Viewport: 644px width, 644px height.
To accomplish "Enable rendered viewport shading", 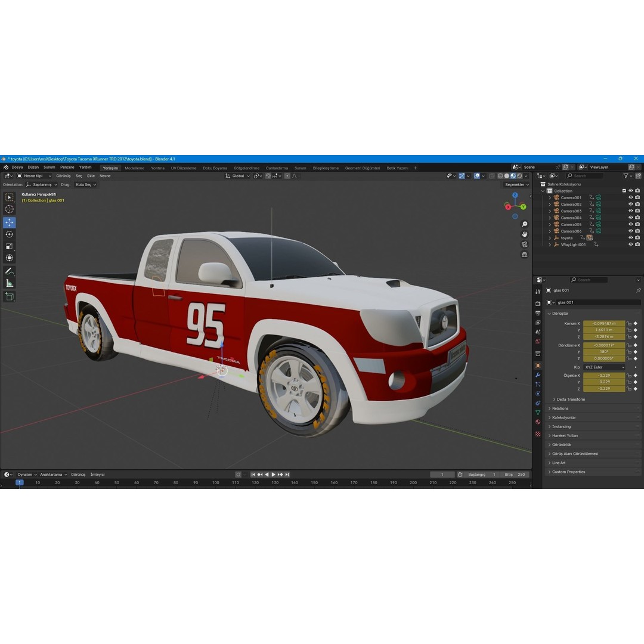I will click(x=519, y=176).
